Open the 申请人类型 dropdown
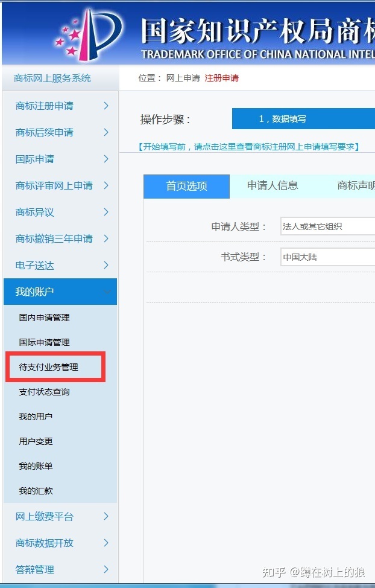The height and width of the screenshot is (588, 375). [x=327, y=226]
